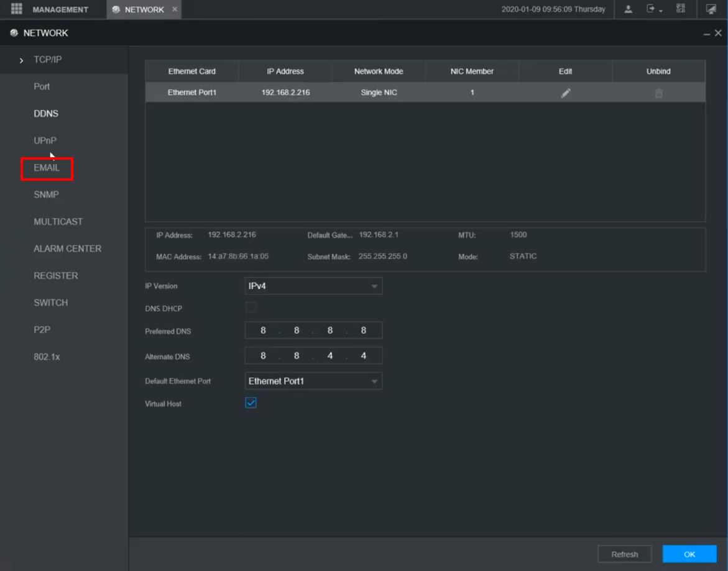
Task: Click the Single NIC cell
Action: [379, 93]
